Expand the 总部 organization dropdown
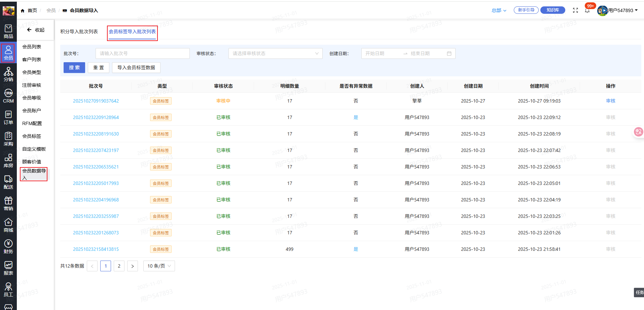Screen dimensions: 644x310 click(x=499, y=10)
